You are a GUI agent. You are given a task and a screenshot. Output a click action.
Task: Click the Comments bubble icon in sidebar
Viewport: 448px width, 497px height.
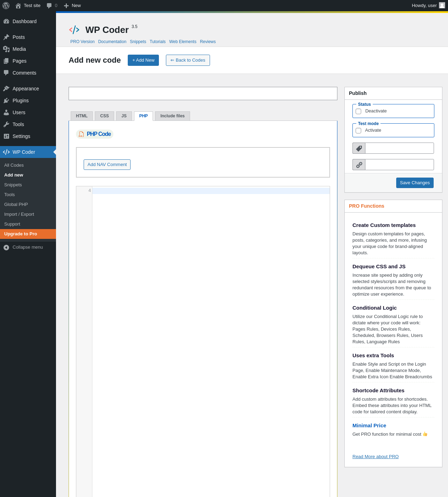pos(6,73)
